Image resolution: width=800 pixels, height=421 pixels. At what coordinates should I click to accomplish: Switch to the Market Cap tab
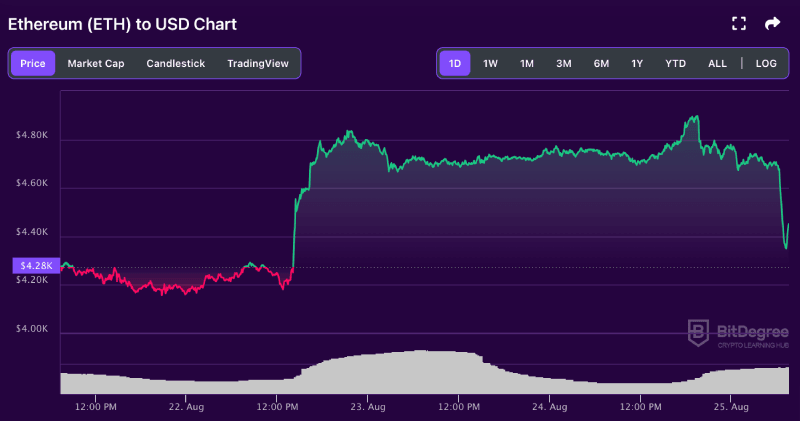point(96,63)
